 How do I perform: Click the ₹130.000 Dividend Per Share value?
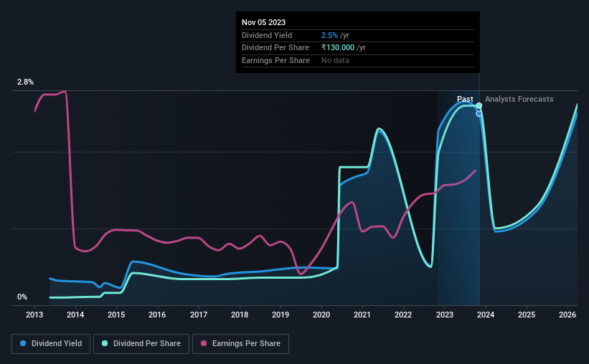[338, 48]
